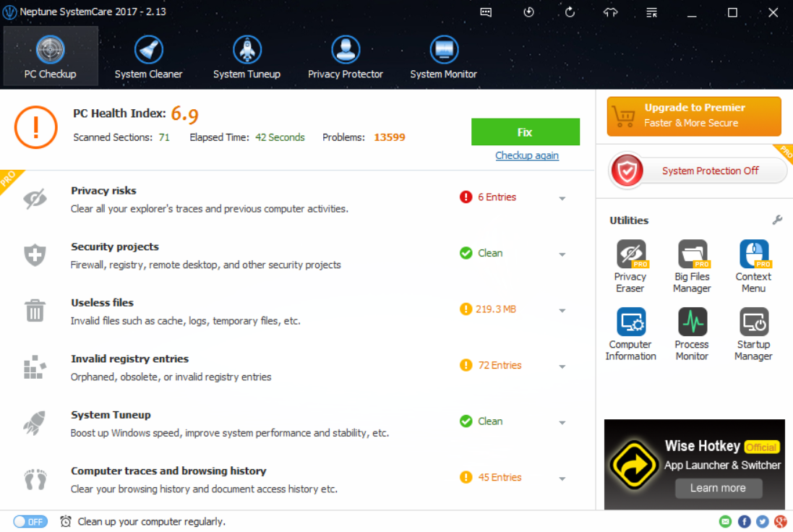Click the System Tuneup rocket row icon
The image size is (793, 532).
tap(35, 423)
